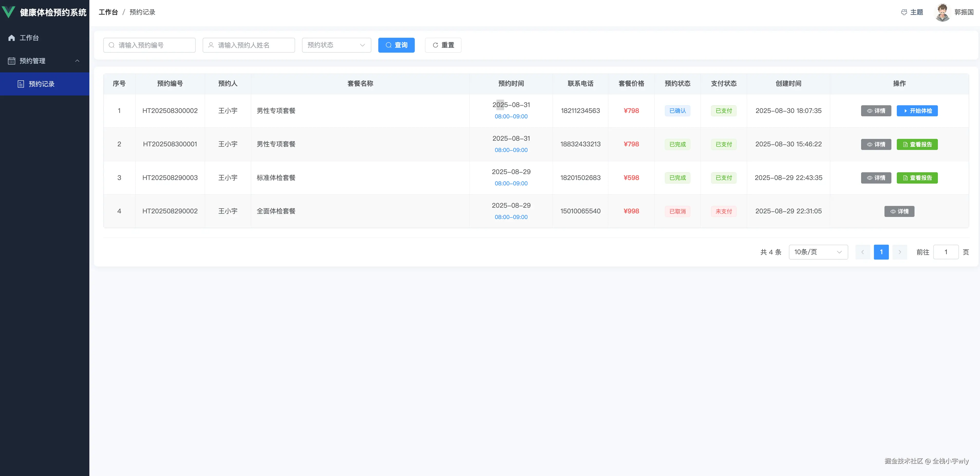Start exam with 开始体检 button
This screenshot has width=980, height=476.
tap(917, 111)
